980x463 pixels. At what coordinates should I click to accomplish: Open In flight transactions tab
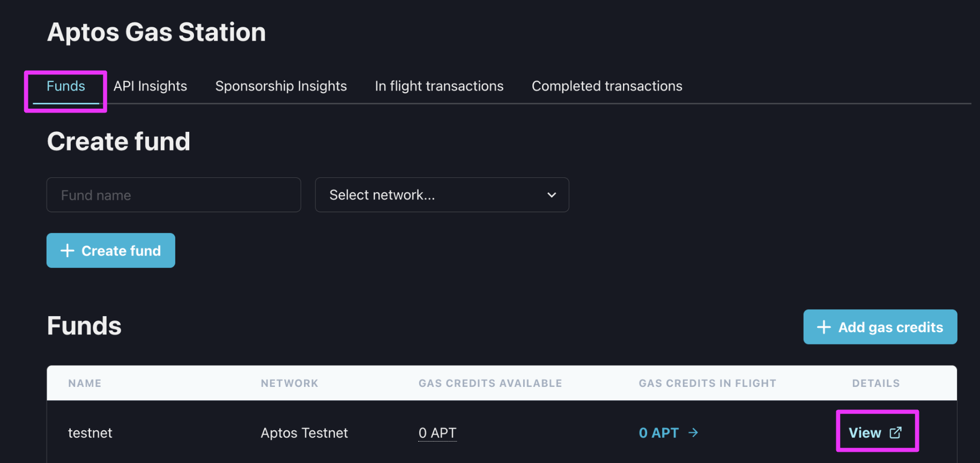(x=439, y=86)
